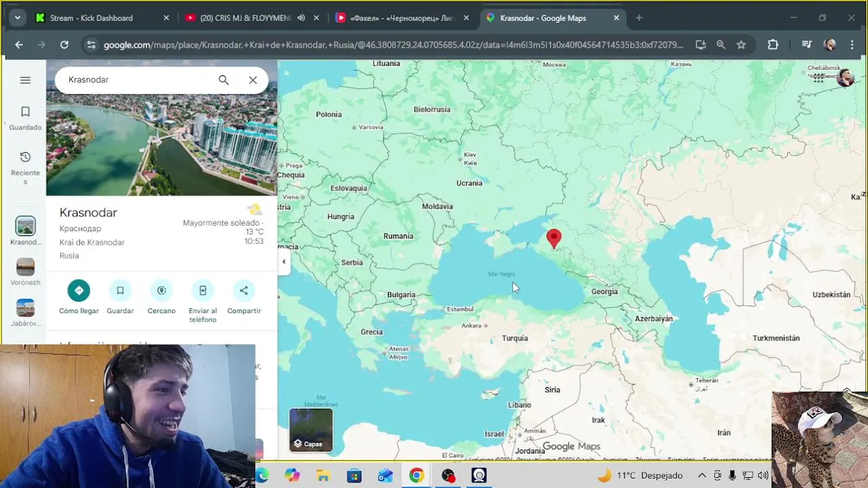Click Turquía label on the map
The height and width of the screenshot is (488, 868).
tap(515, 338)
